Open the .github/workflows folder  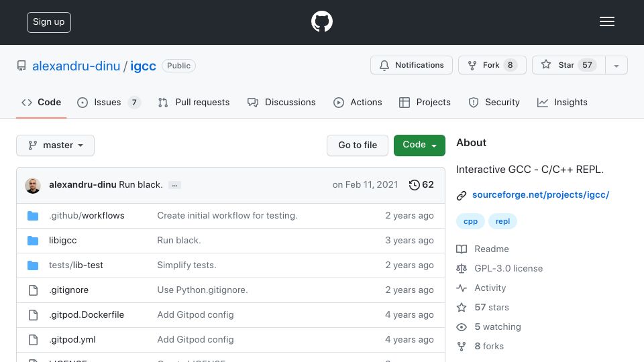[x=87, y=215]
